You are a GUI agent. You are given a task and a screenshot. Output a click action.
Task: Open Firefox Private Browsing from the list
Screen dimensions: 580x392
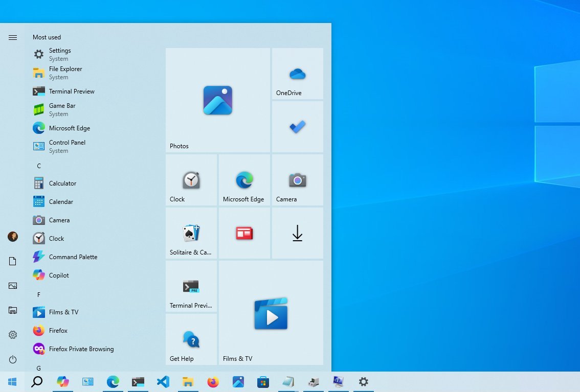click(94, 349)
